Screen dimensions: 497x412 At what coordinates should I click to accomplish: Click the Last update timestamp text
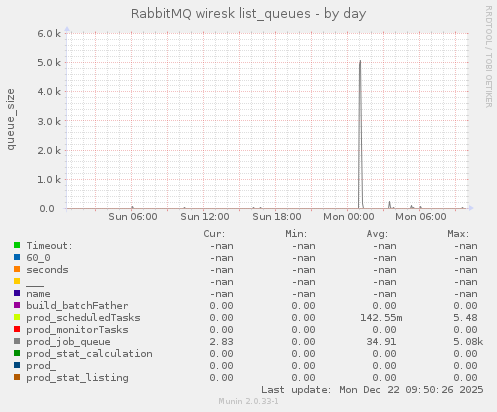coord(372,390)
